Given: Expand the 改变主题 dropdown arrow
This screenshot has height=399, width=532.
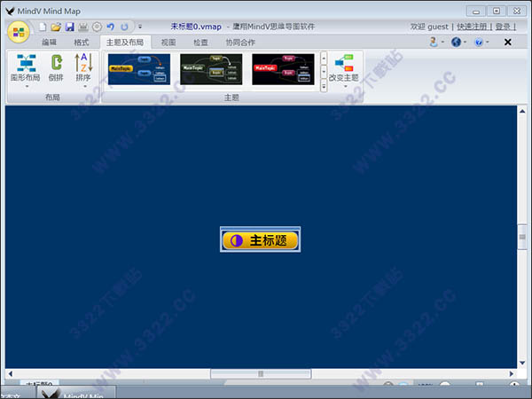Looking at the screenshot, I should pyautogui.click(x=346, y=87).
